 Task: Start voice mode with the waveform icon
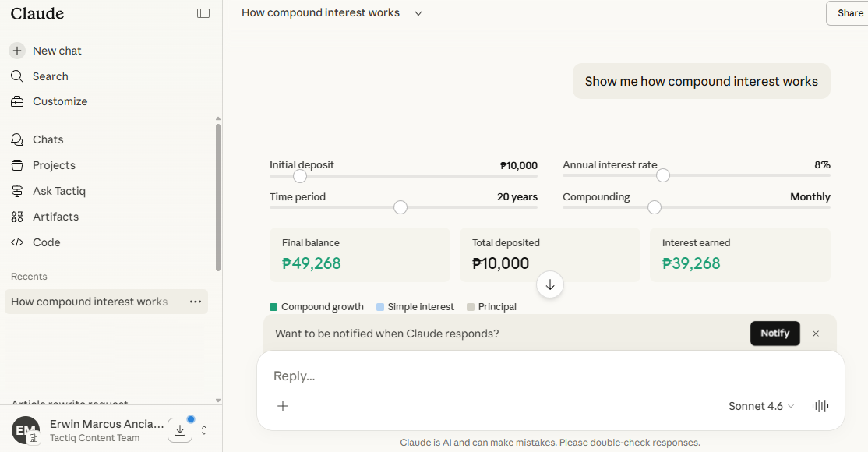pos(820,406)
